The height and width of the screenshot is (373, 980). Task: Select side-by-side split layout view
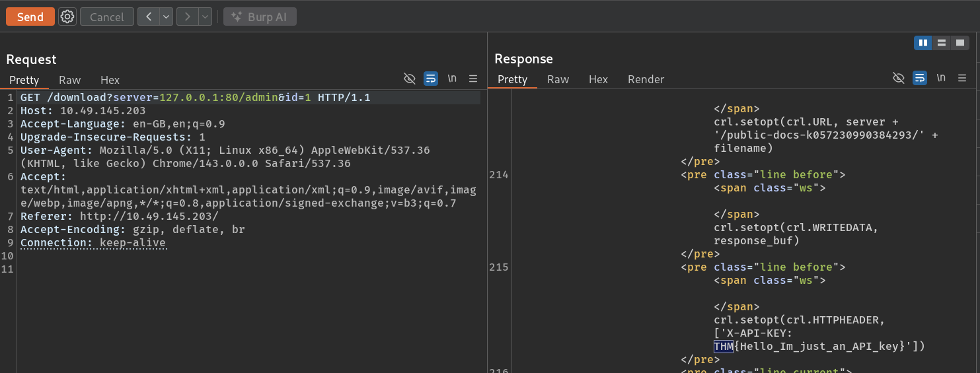(923, 43)
